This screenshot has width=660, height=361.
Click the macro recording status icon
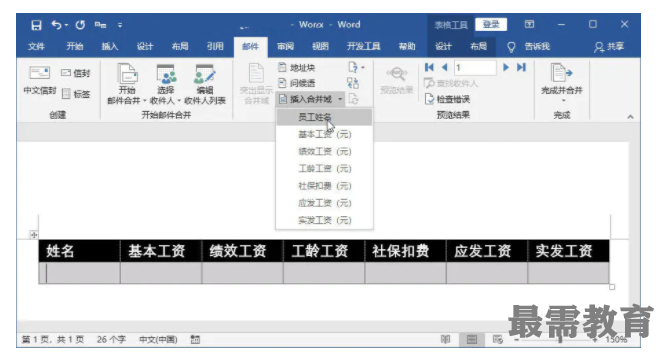[x=195, y=340]
